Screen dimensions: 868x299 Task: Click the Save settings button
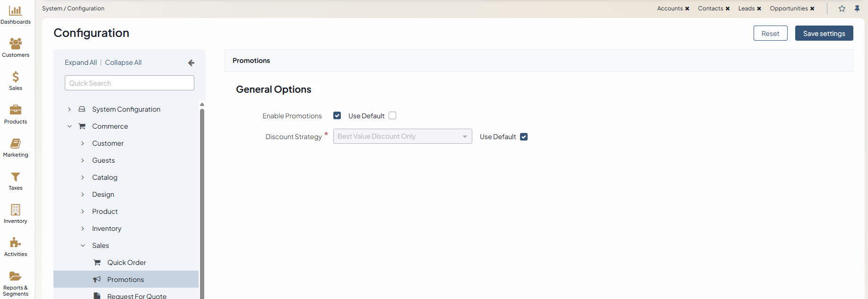[824, 34]
